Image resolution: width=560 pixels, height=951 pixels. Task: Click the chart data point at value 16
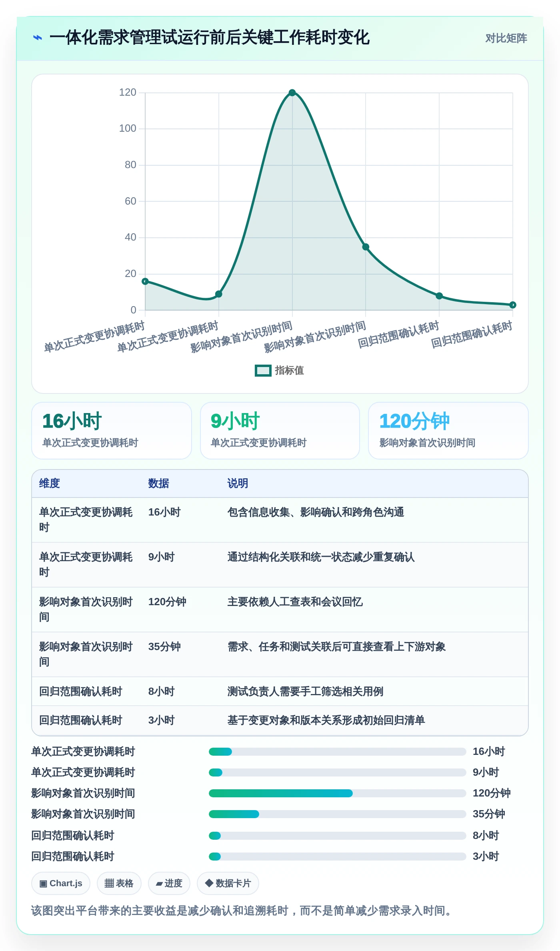pyautogui.click(x=145, y=281)
